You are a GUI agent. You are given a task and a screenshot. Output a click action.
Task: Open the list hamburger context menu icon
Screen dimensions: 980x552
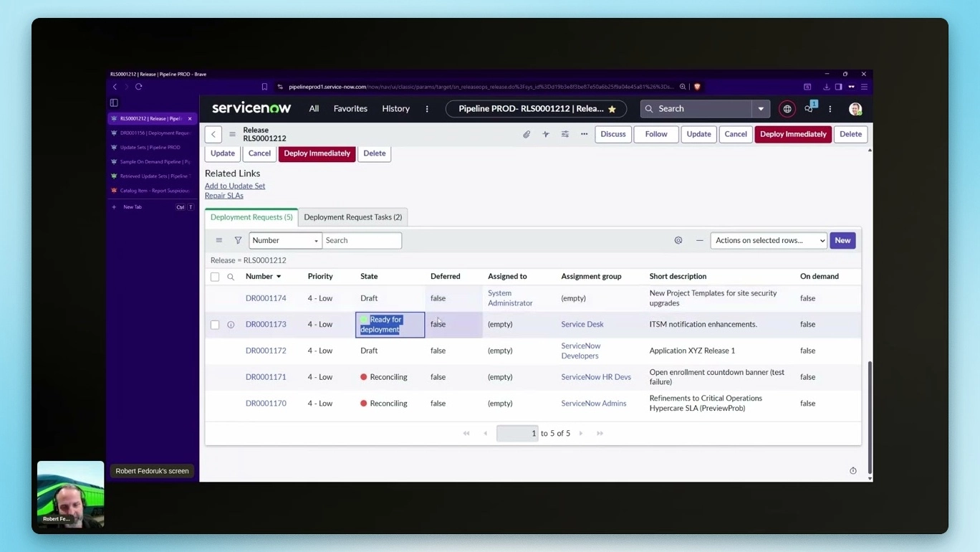tap(219, 240)
